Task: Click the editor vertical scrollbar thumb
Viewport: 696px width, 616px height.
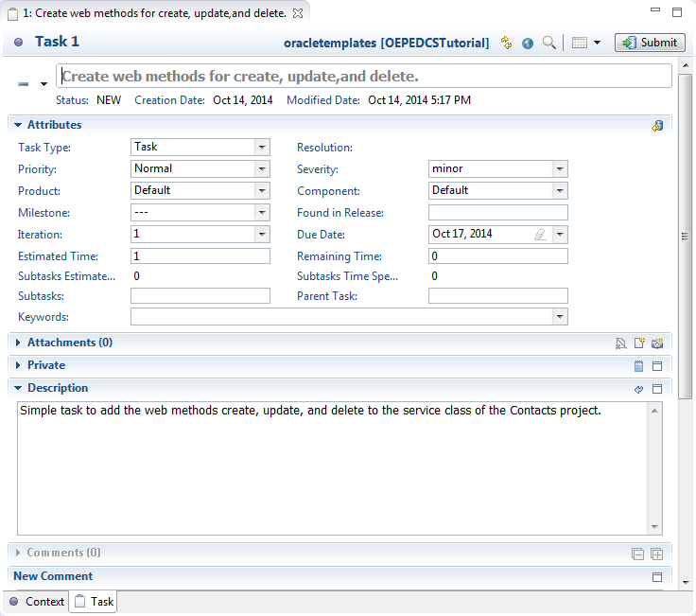Action: click(x=685, y=237)
